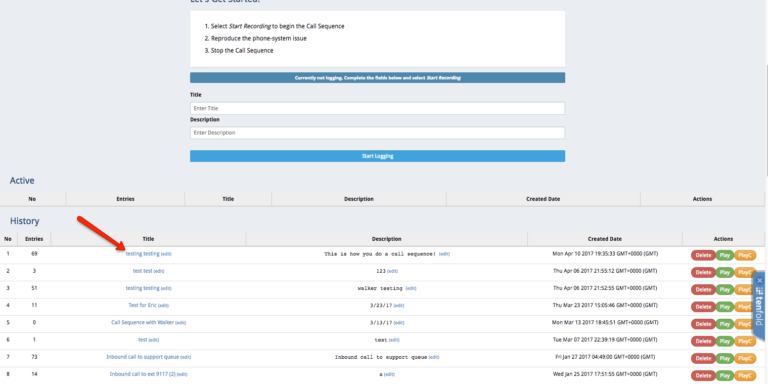Open 'Inbound call to support queue' title link

click(143, 357)
